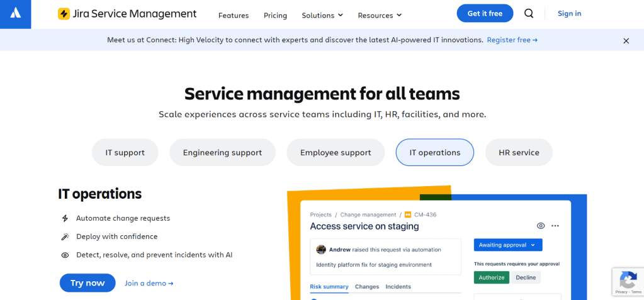The image size is (644, 300).
Task: Select the IT support tab
Action: click(125, 152)
